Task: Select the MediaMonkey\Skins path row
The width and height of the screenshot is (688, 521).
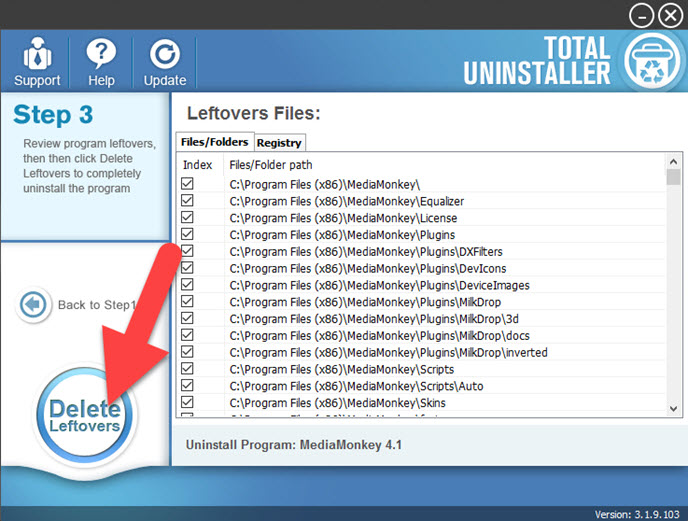Action: (x=337, y=403)
